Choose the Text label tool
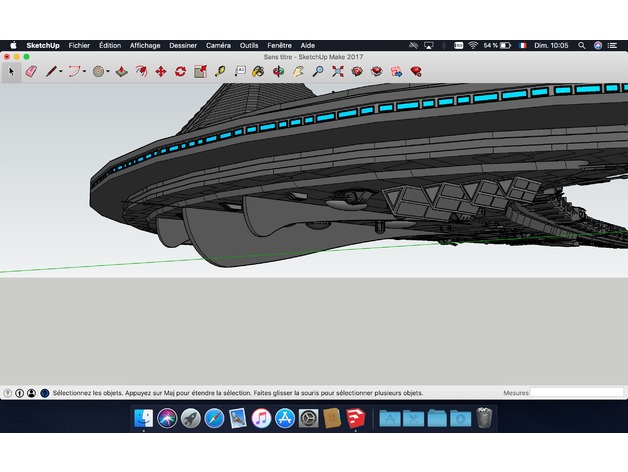 (240, 72)
